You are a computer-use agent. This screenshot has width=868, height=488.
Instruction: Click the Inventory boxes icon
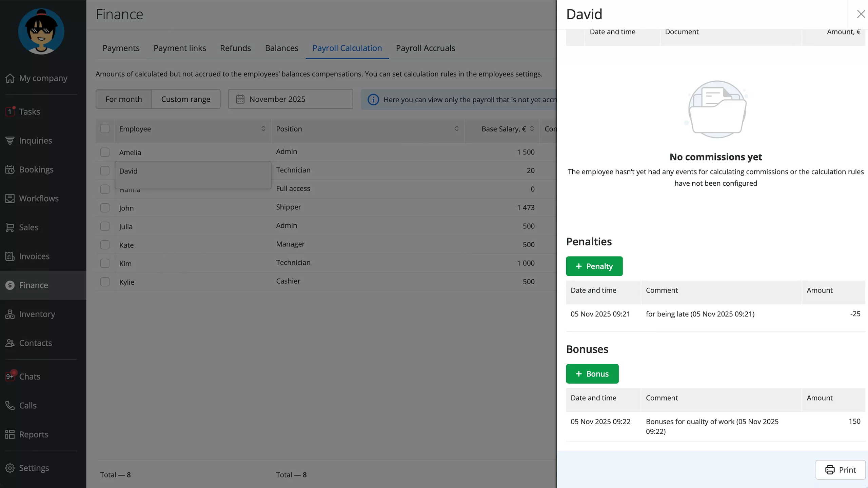tap(10, 314)
